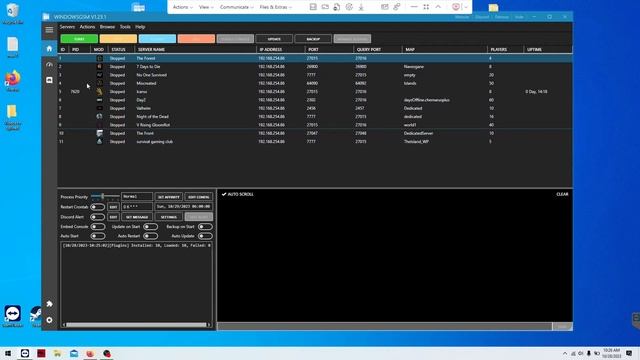Click the Process Priority slider

coord(105,197)
